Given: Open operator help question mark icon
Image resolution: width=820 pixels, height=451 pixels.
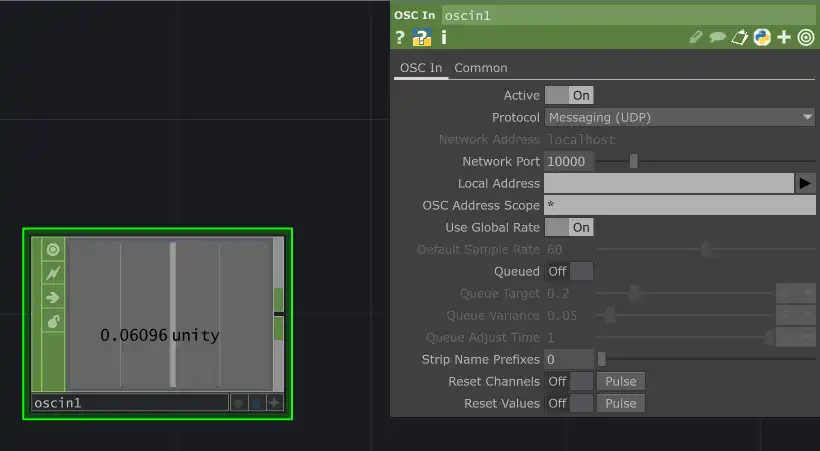Looking at the screenshot, I should pos(400,38).
